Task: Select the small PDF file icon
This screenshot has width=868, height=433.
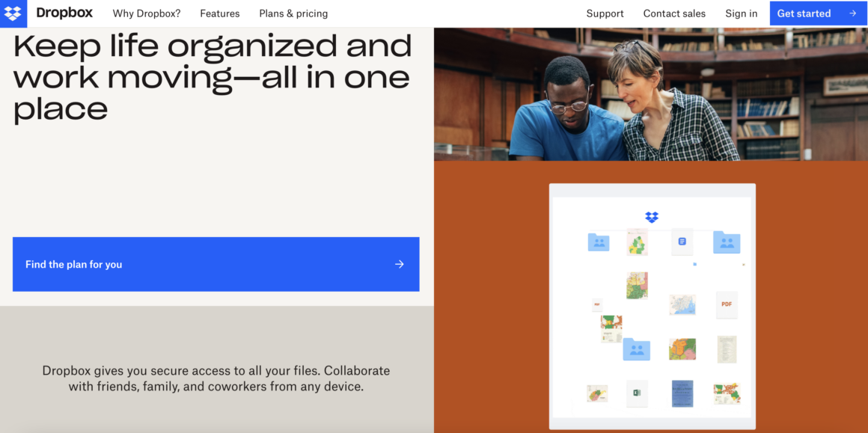Action: (x=596, y=304)
